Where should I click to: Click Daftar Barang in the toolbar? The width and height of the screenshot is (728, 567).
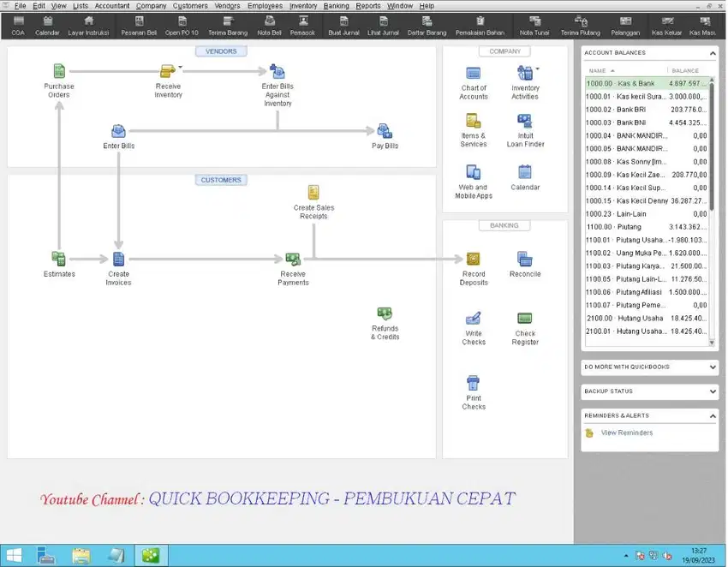tap(427, 26)
